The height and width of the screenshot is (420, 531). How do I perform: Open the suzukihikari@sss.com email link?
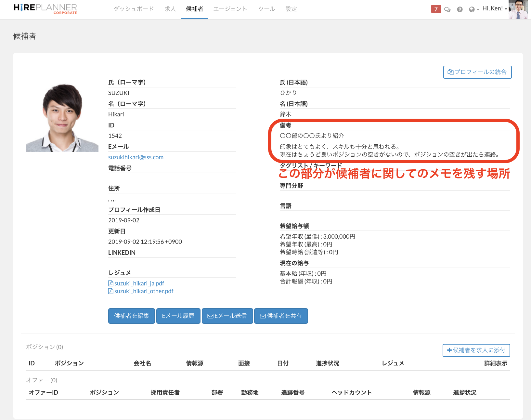pos(136,157)
